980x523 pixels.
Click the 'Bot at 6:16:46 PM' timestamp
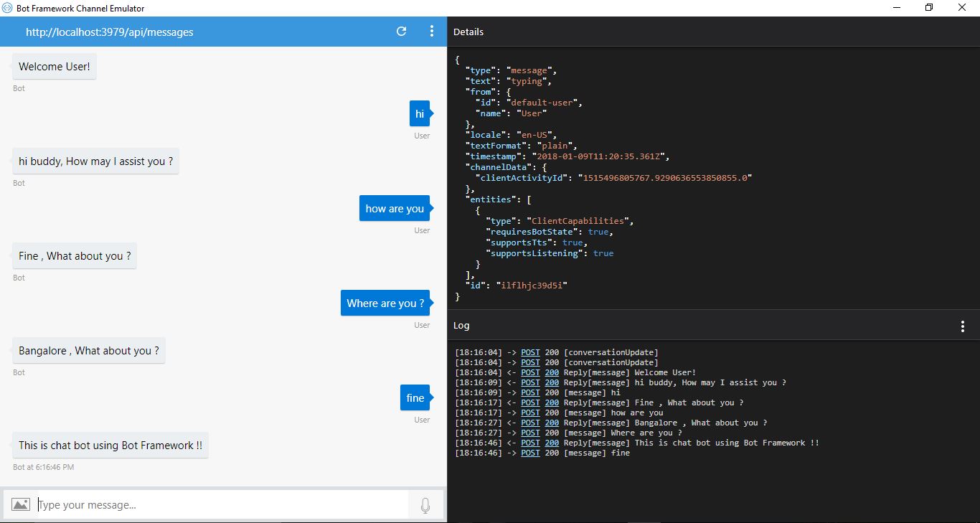pyautogui.click(x=43, y=467)
